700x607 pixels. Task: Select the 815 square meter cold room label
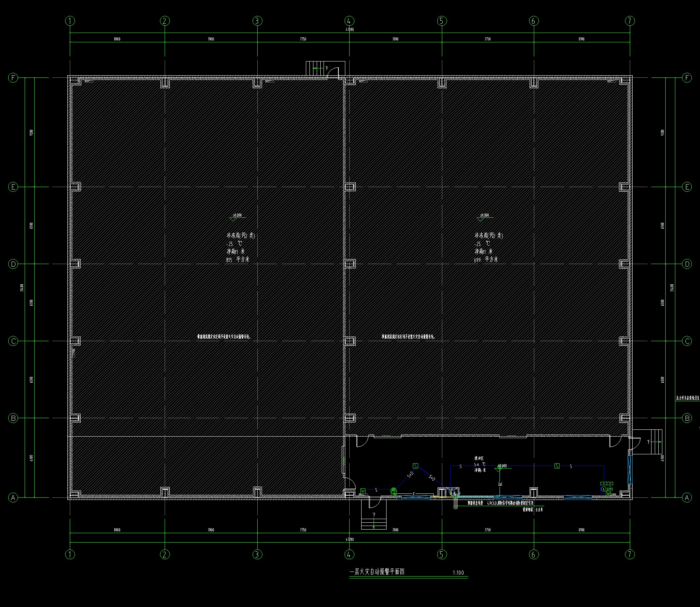click(237, 260)
